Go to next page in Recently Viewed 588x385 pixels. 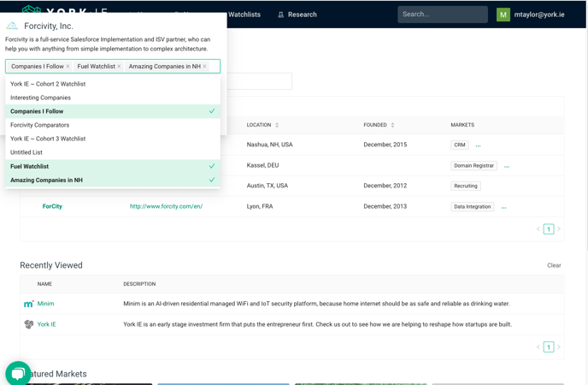click(559, 347)
